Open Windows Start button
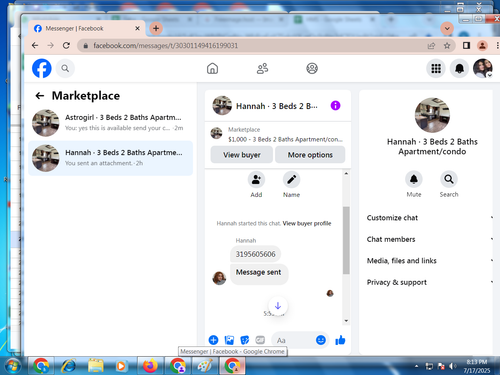Viewport: 500px width, 375px height. tap(12, 366)
